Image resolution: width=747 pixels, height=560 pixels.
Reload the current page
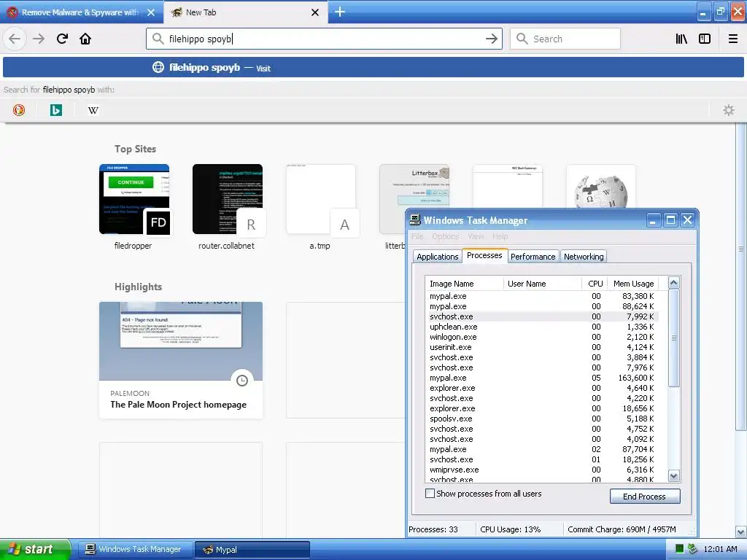pos(62,39)
